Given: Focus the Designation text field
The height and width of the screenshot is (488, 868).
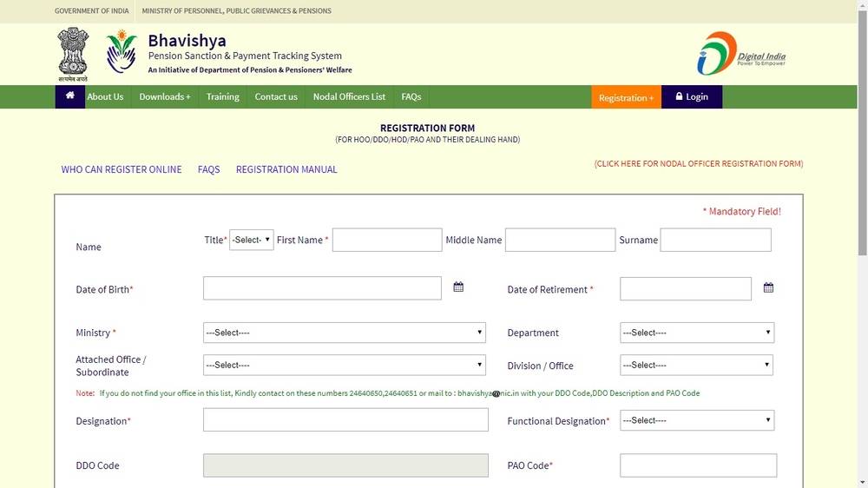Looking at the screenshot, I should 345,420.
